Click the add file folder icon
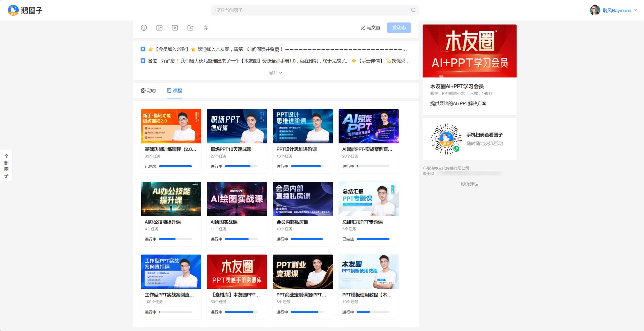The height and width of the screenshot is (331, 644). [190, 28]
